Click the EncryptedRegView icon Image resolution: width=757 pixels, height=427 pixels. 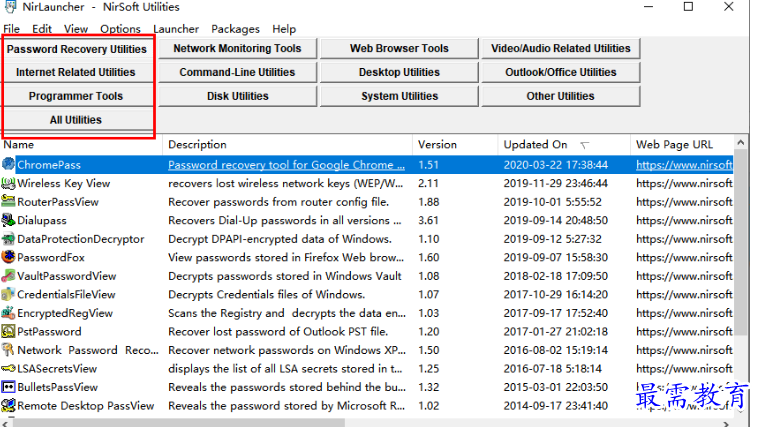pos(8,313)
